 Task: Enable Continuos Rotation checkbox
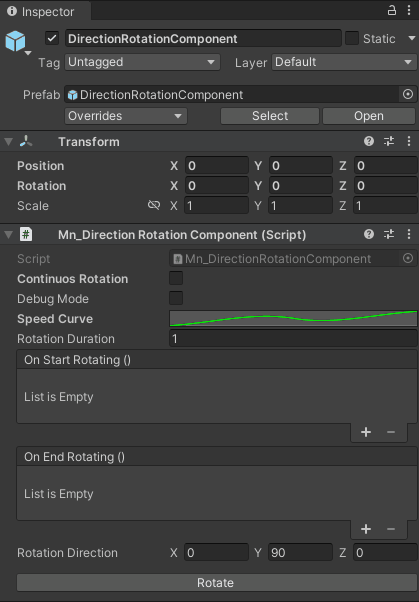pyautogui.click(x=176, y=278)
